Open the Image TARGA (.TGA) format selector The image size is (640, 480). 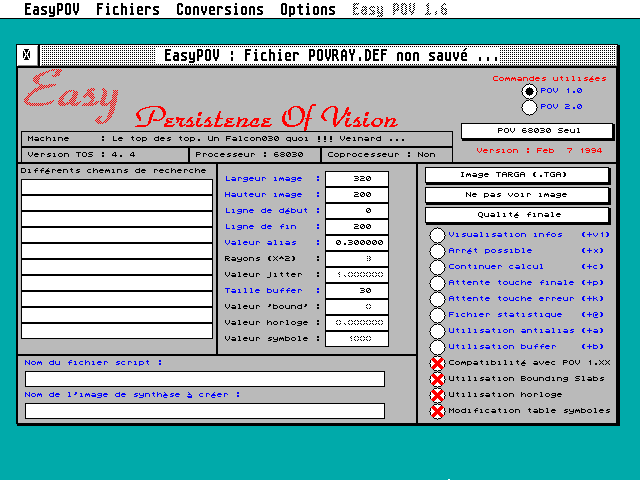click(517, 175)
